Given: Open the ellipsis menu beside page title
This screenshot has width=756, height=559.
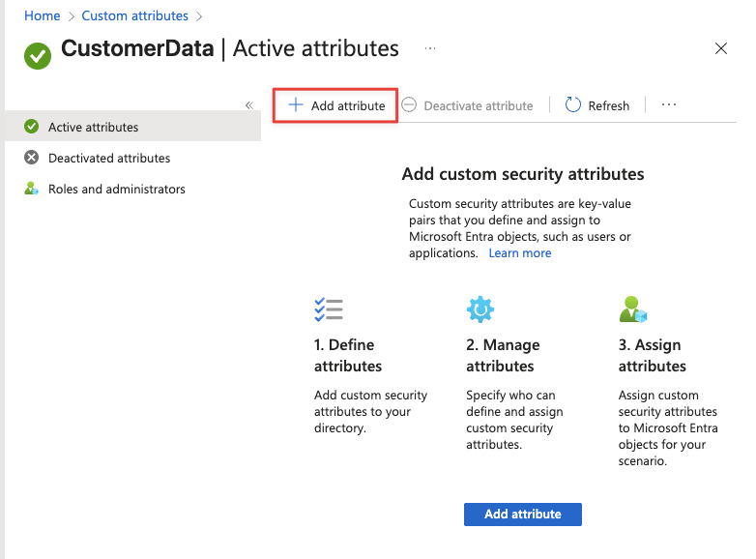Looking at the screenshot, I should click(430, 48).
